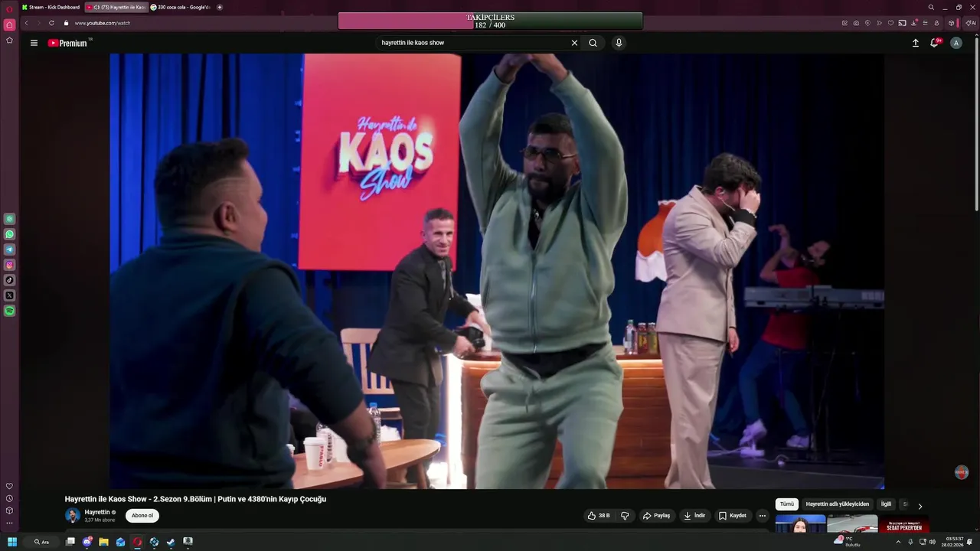Open YouTube notifications bell
The image size is (980, 551).
pyautogui.click(x=934, y=43)
